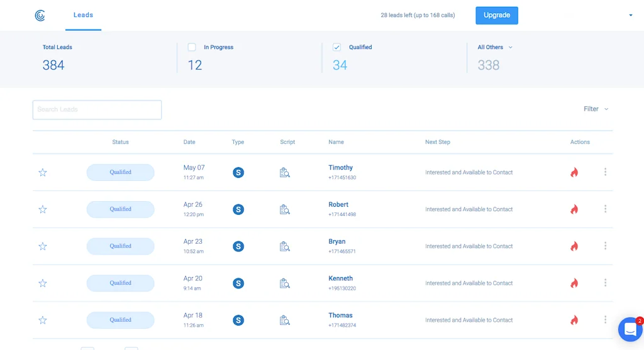Uncheck the Qualified checkbox
The width and height of the screenshot is (644, 350).
337,47
